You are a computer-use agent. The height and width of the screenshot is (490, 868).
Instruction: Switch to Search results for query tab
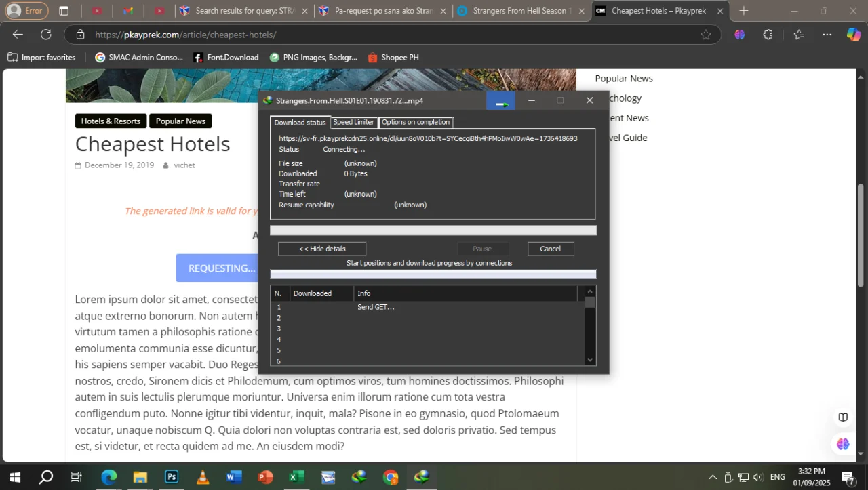coord(244,11)
